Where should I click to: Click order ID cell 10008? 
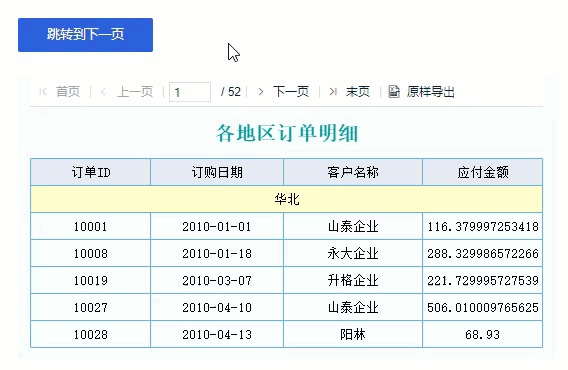[x=91, y=253]
